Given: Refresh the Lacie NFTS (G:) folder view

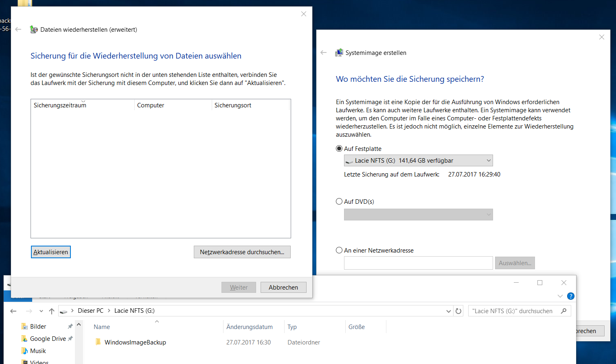Looking at the screenshot, I should click(x=458, y=311).
